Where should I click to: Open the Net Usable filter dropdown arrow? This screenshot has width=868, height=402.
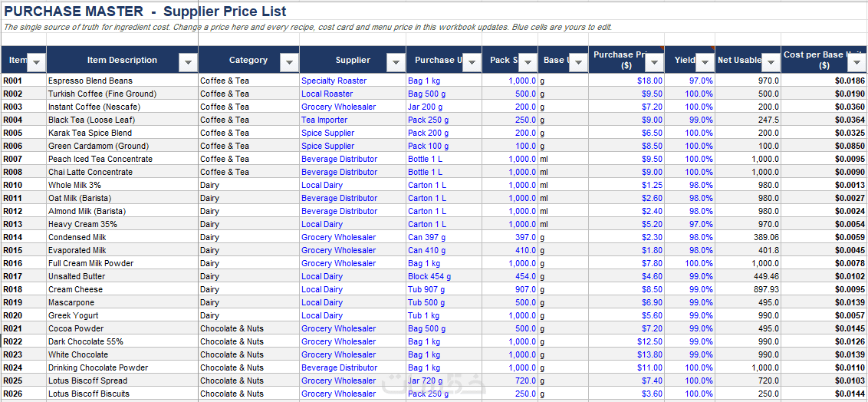pyautogui.click(x=771, y=63)
